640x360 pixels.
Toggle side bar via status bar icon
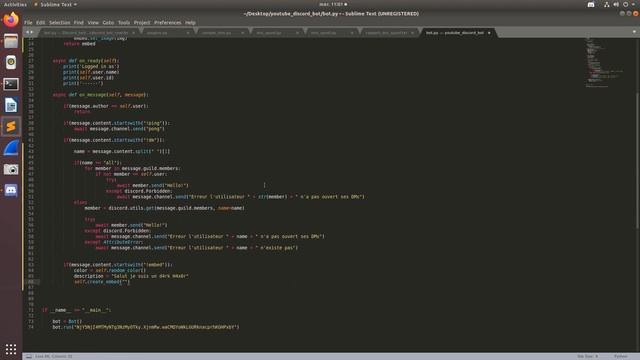point(29,356)
